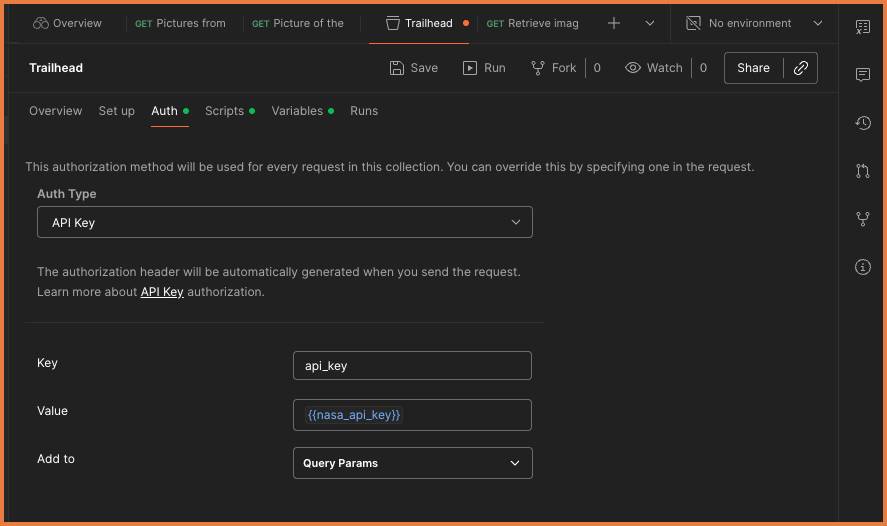Switch to the GET Retrieve imag tab
Viewport: 887px width, 526px height.
click(532, 23)
